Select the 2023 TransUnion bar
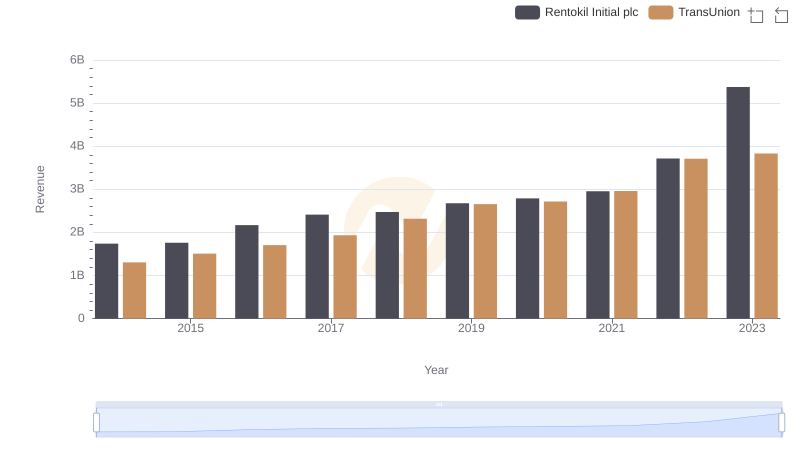This screenshot has width=800, height=461. (x=766, y=236)
